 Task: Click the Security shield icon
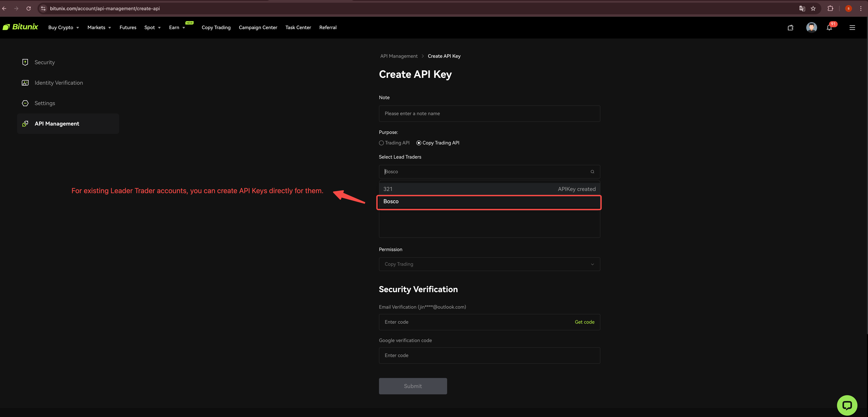pyautogui.click(x=25, y=62)
